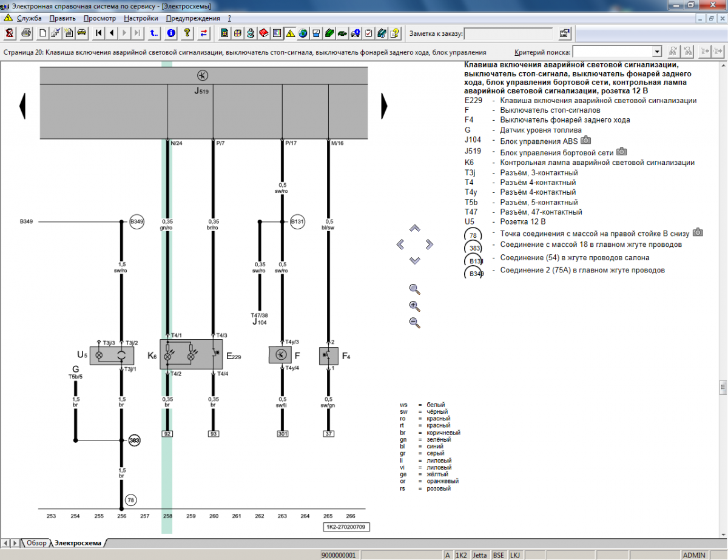Click the large black right page triangle

pos(383,106)
